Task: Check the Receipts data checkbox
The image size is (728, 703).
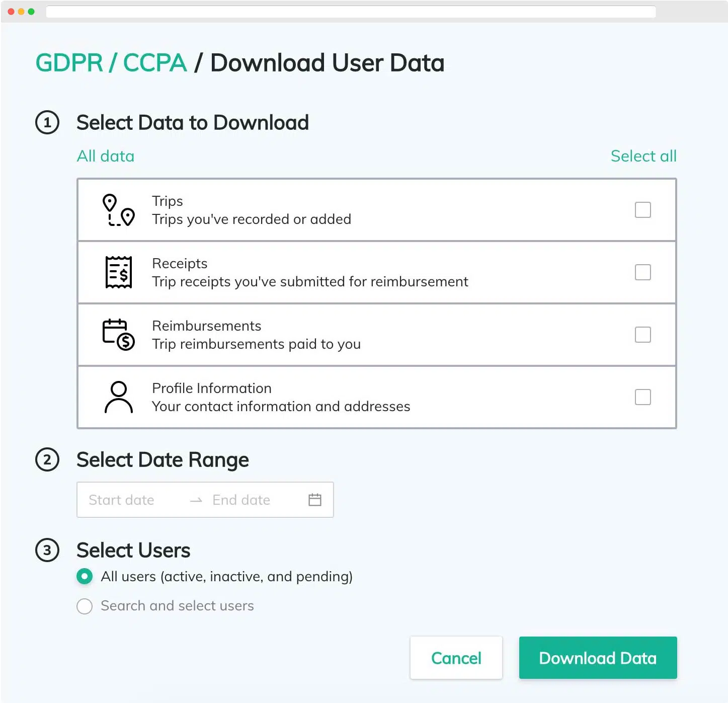Action: (642, 272)
